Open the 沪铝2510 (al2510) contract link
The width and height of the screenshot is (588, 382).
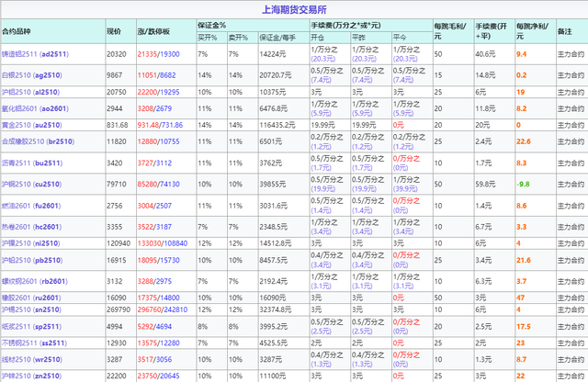(30, 92)
